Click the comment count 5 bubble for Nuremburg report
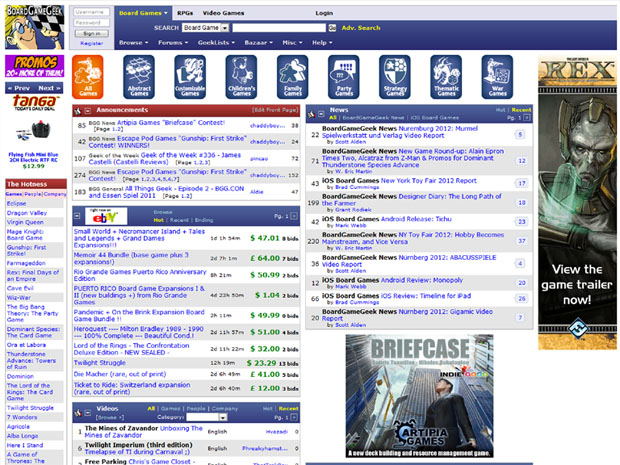 coord(520,134)
